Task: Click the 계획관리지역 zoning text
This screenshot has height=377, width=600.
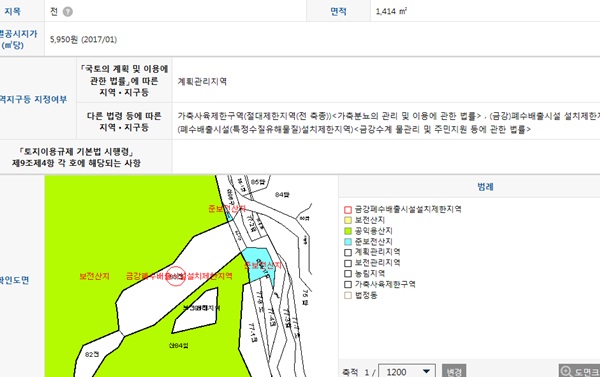Action: (x=202, y=82)
